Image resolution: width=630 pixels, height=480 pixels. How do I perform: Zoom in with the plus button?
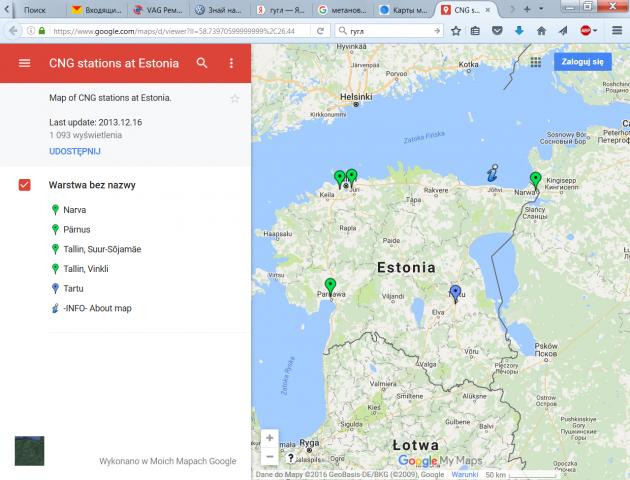(270, 438)
